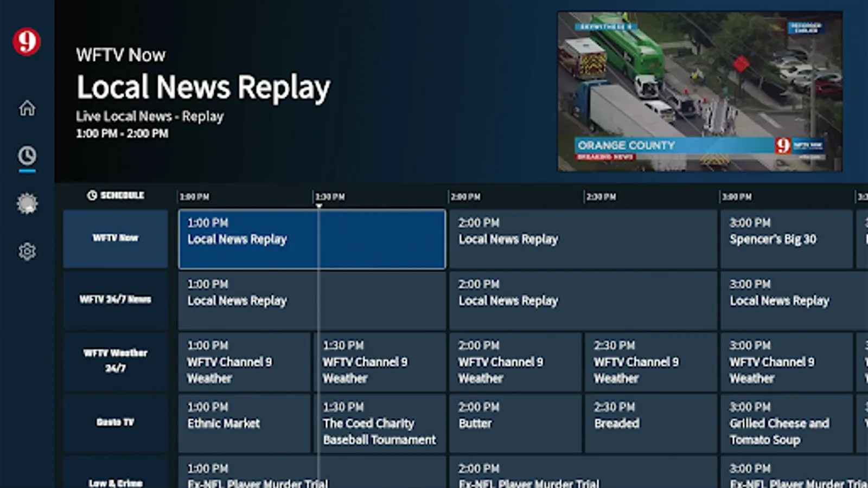
Task: Open the Weather section icon in the sidebar
Action: pos(27,204)
